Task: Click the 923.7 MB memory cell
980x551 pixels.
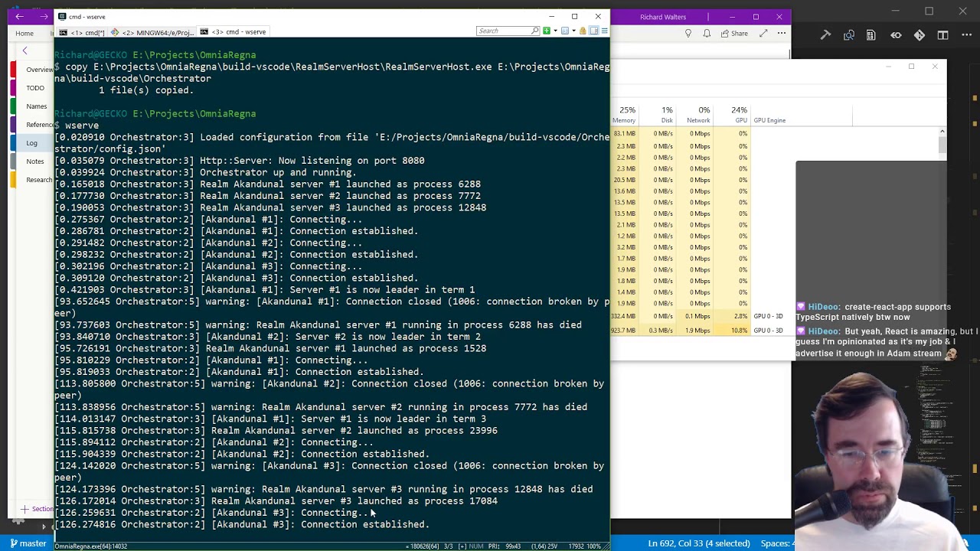Action: (x=624, y=331)
